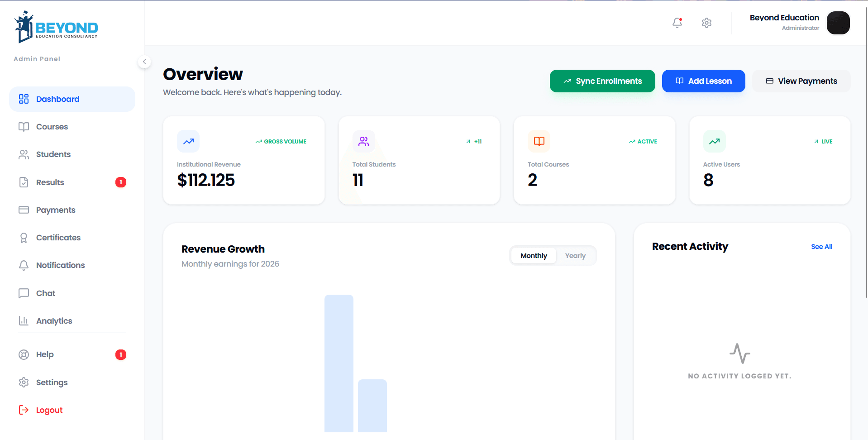Open Notifications from the sidebar label
The image size is (868, 440).
coord(61,265)
